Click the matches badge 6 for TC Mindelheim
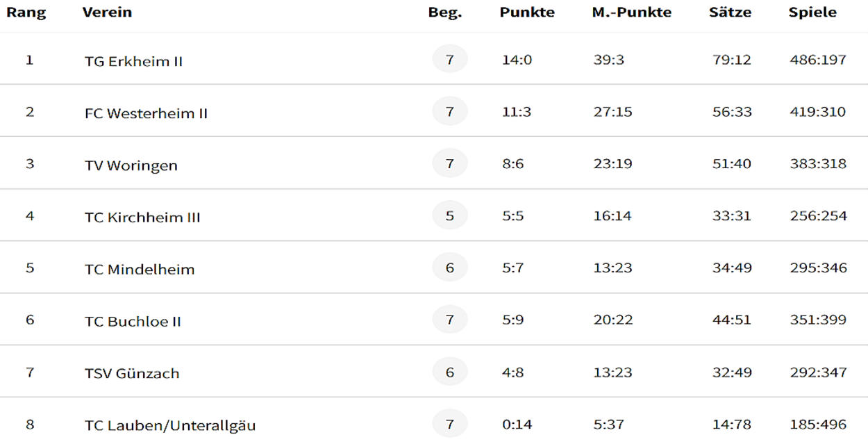The width and height of the screenshot is (868, 444). pyautogui.click(x=450, y=268)
